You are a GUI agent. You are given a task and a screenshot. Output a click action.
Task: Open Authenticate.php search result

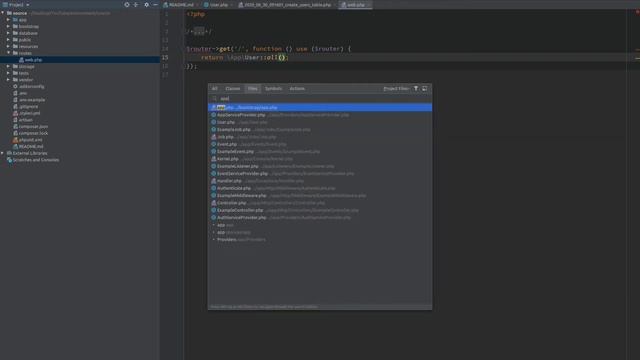point(320,188)
